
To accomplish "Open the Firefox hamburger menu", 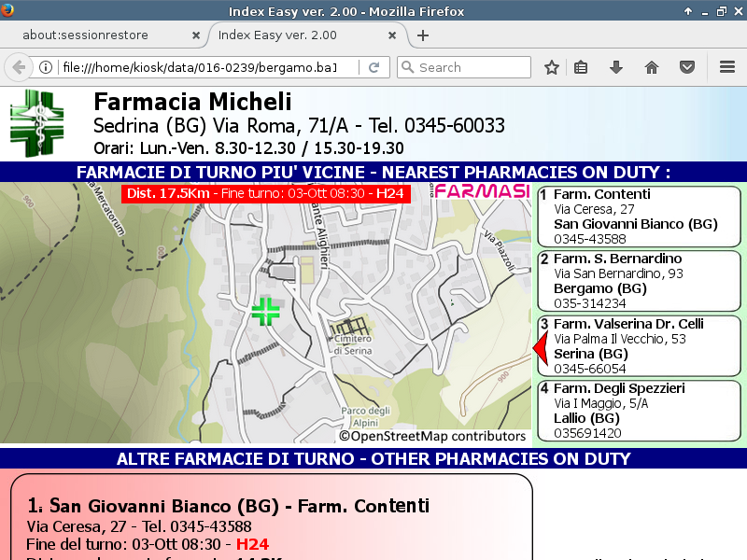I will click(727, 67).
